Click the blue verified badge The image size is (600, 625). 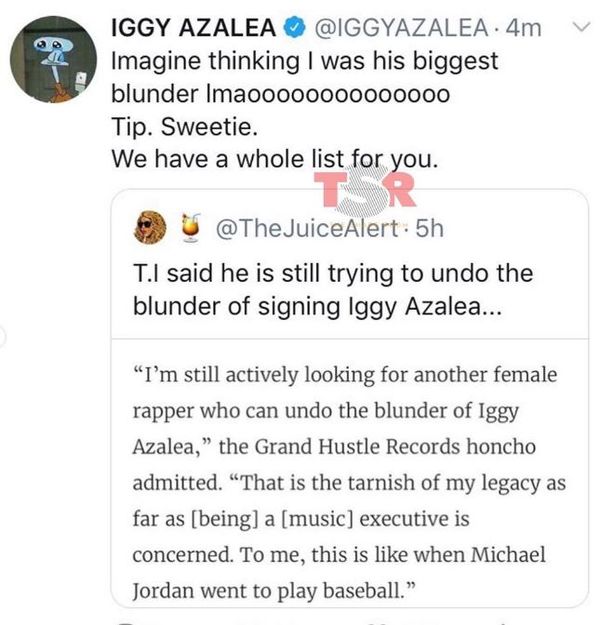(x=294, y=28)
